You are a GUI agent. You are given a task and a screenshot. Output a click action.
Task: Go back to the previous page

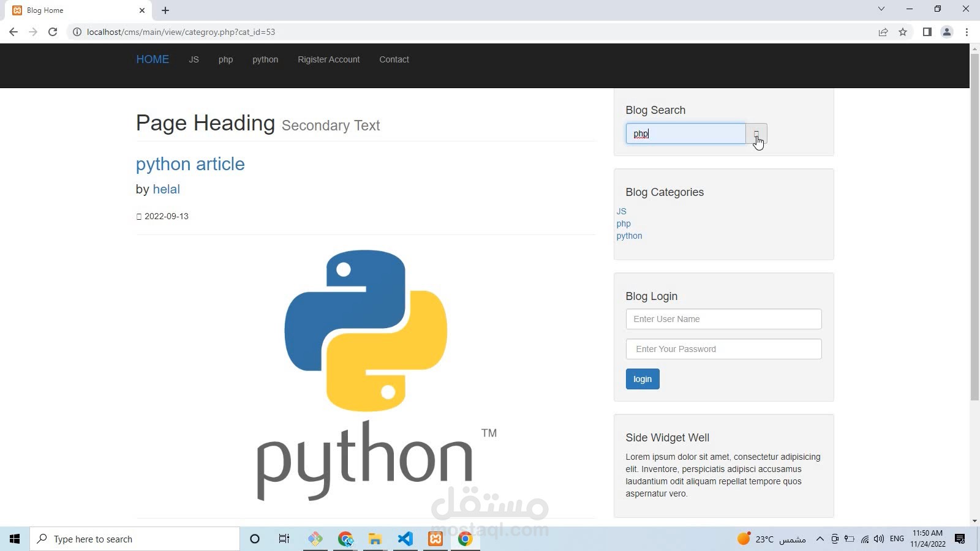pos(13,32)
